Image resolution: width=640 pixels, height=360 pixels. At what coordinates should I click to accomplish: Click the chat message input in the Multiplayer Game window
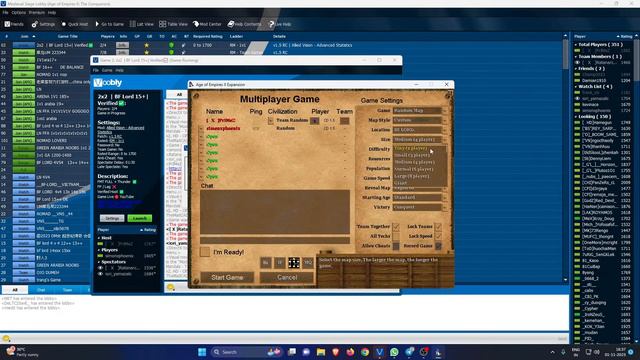click(x=275, y=240)
